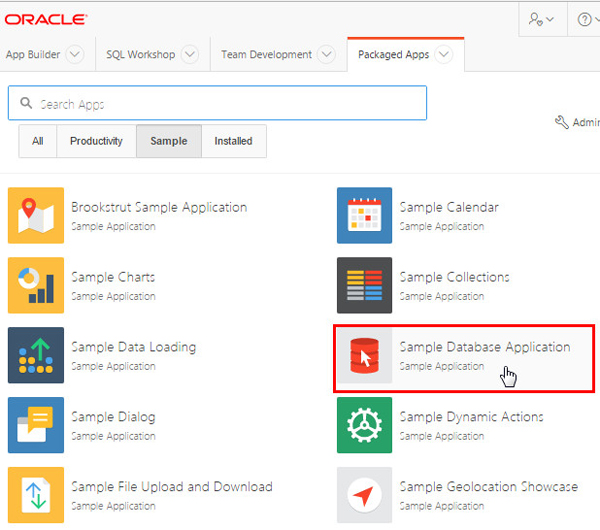Open the user account menu

tap(543, 19)
